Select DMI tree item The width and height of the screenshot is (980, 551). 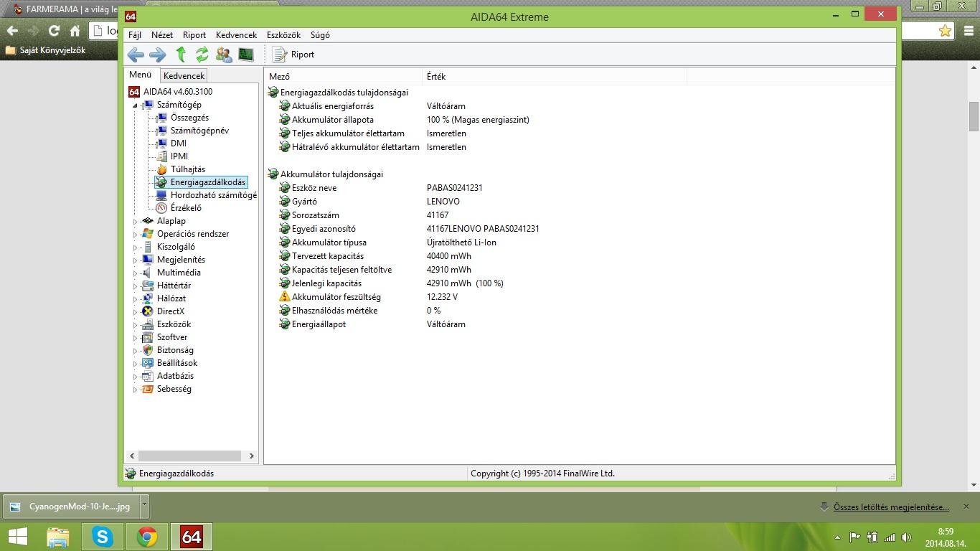click(178, 143)
